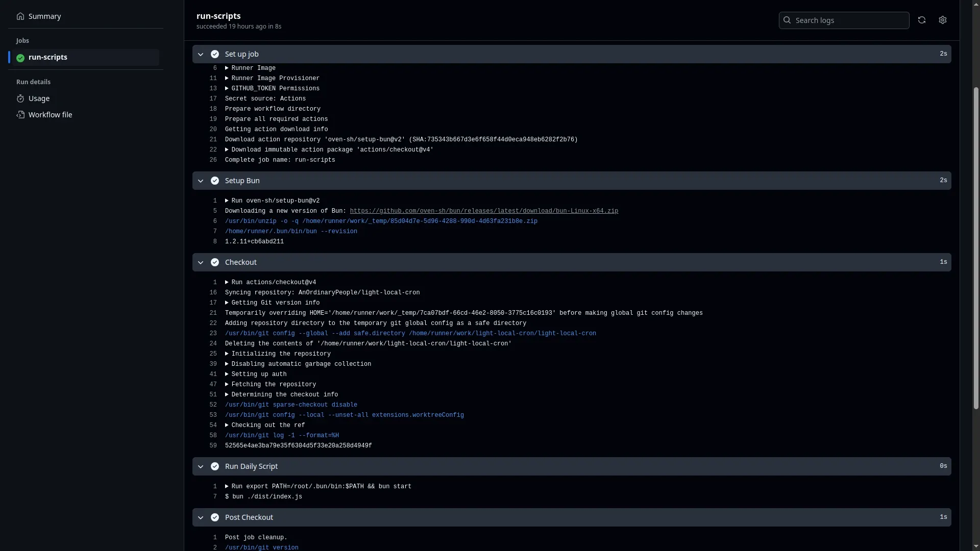Select run-scripts job in sidebar
Image resolution: width=980 pixels, height=551 pixels.
point(48,57)
